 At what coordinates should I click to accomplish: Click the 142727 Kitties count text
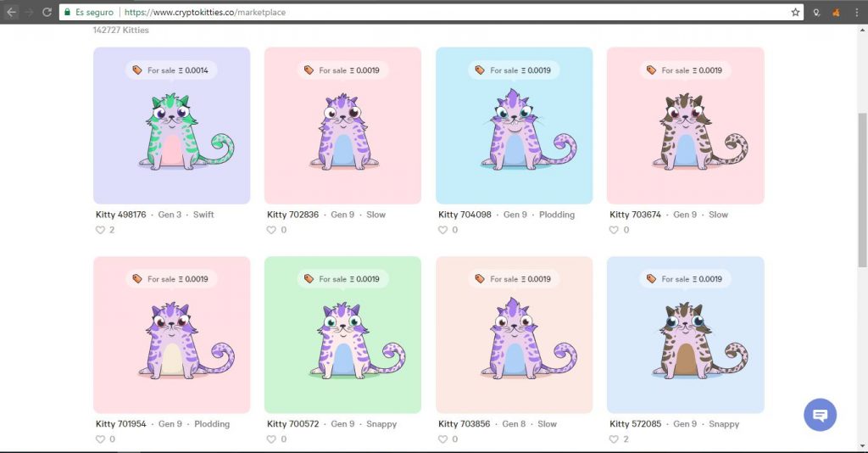click(x=120, y=30)
